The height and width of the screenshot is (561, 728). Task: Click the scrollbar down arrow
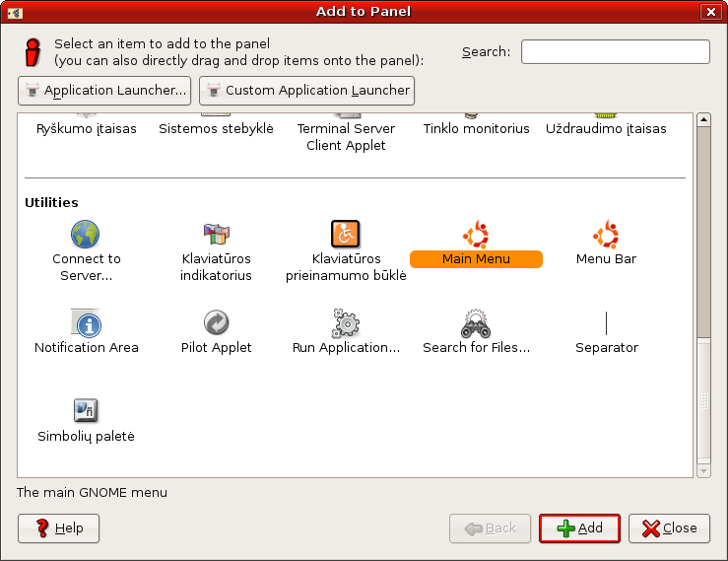[703, 471]
